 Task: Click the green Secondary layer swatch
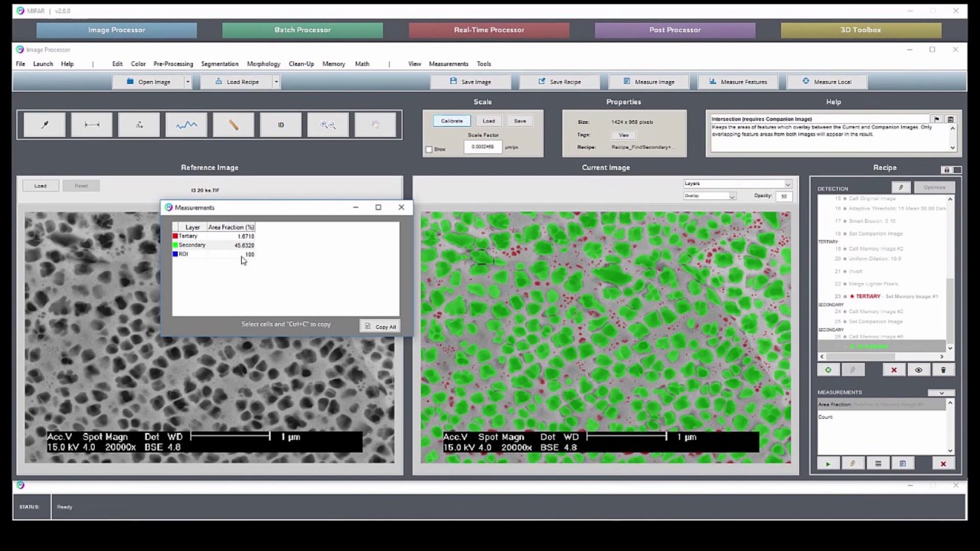click(175, 245)
